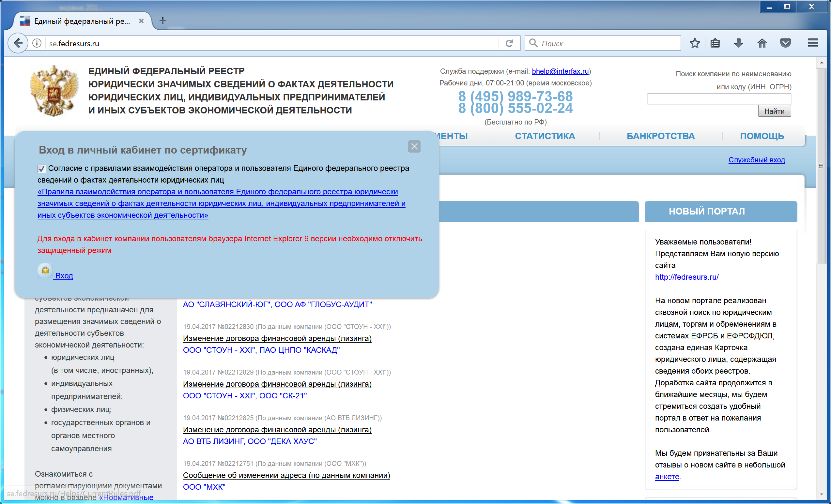Open Изменение договора link for №02212825
Image resolution: width=831 pixels, height=504 pixels.
pos(277,430)
